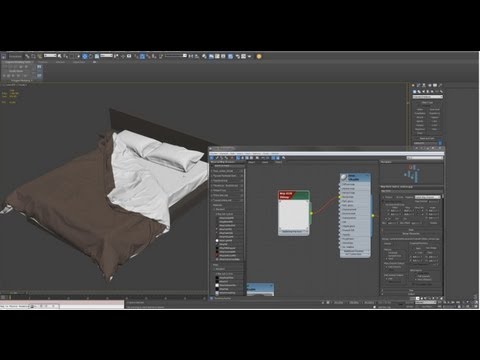Open the Utilities hammer tab in the command panel

tap(441, 86)
